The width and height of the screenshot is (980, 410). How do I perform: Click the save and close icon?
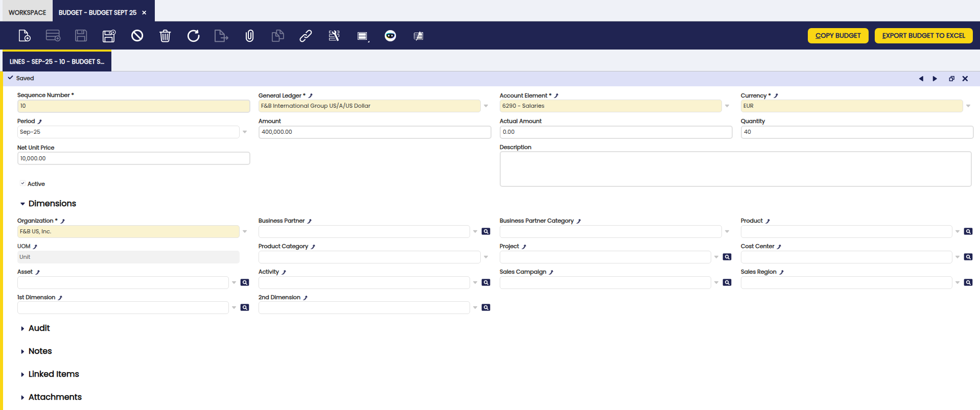click(x=109, y=36)
